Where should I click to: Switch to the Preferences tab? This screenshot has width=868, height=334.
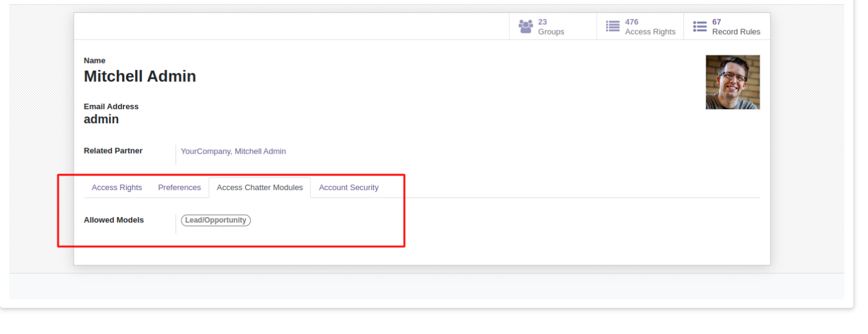[x=180, y=188]
